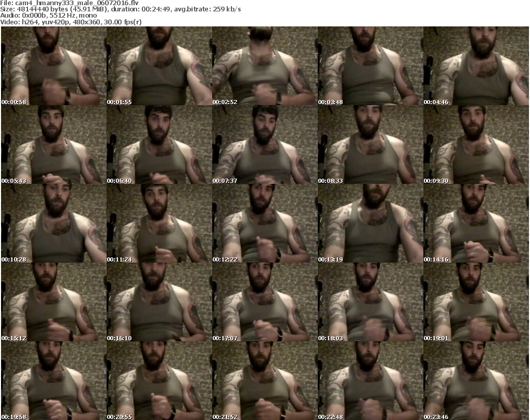The width and height of the screenshot is (530, 420).
Task: Select thumbnail frame stamped 00:11:24
Action: click(159, 224)
